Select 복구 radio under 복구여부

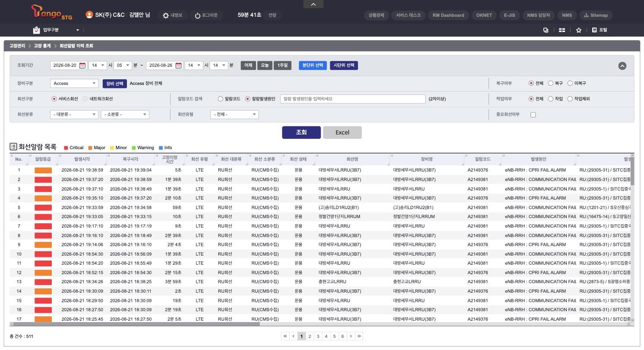(551, 83)
